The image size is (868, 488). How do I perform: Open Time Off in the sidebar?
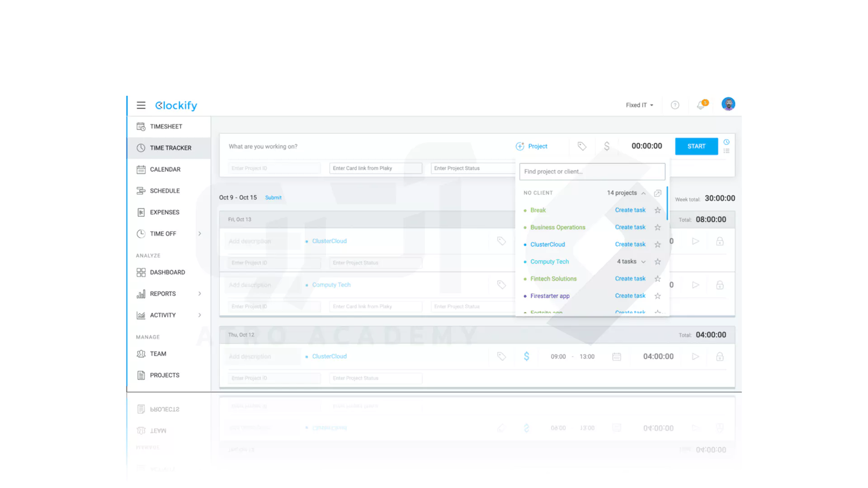point(163,234)
